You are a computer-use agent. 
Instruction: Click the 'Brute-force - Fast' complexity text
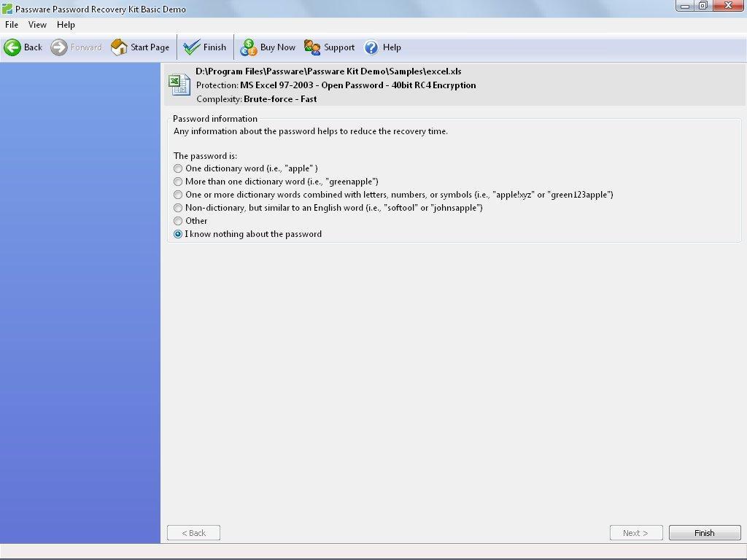(280, 99)
